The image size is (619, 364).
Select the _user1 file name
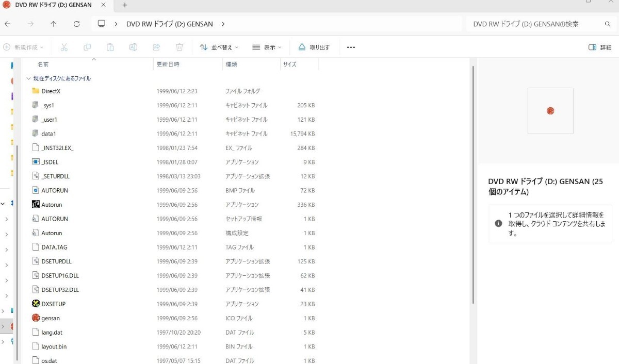click(49, 120)
